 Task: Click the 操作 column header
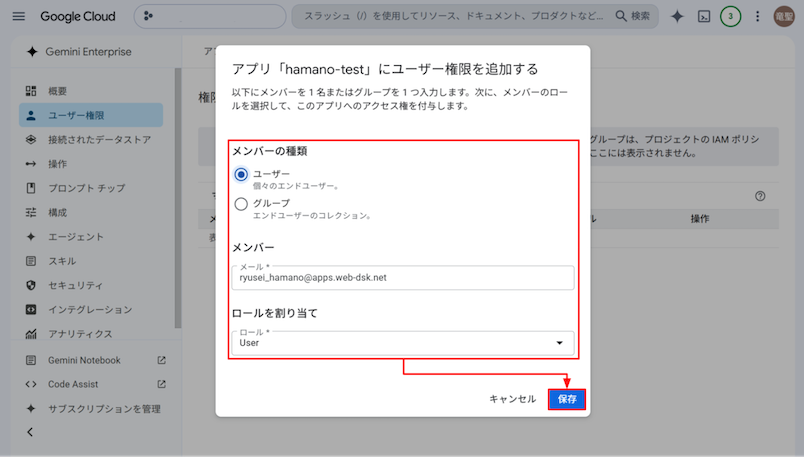(x=700, y=219)
